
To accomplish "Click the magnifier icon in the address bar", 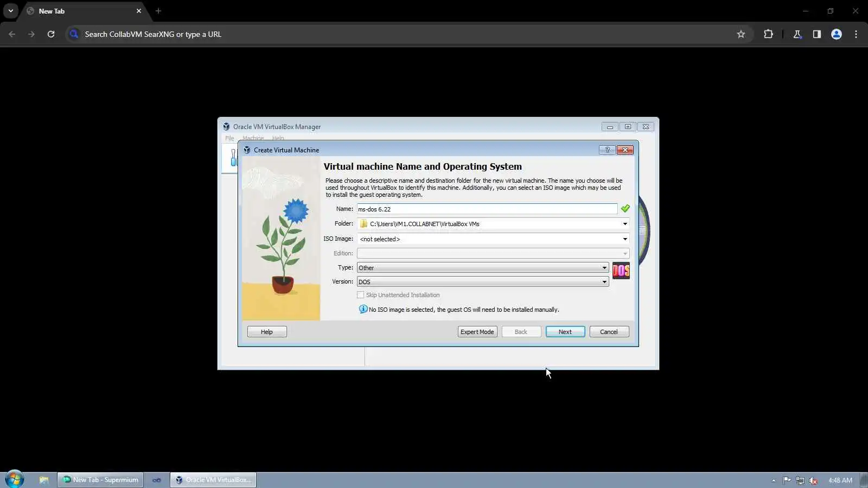I will (74, 34).
